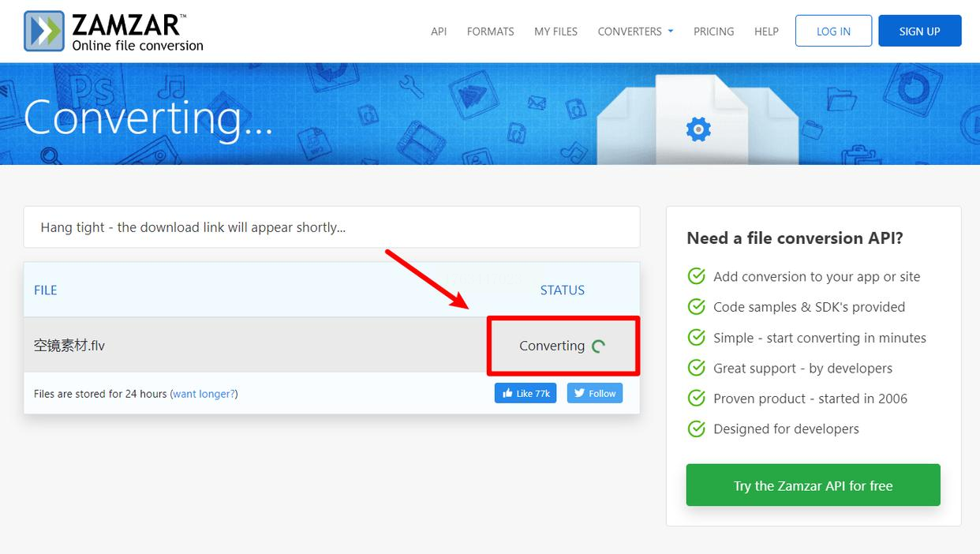Open the 'want longer?' link
The image size is (980, 554).
pos(204,394)
